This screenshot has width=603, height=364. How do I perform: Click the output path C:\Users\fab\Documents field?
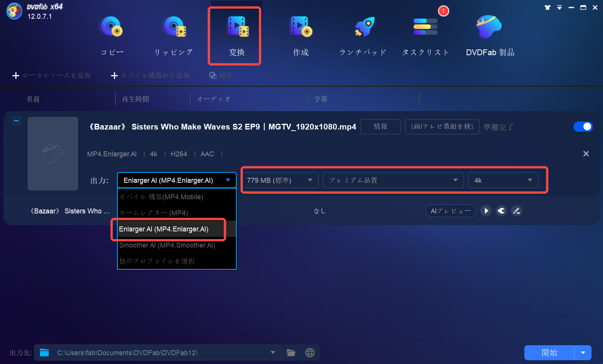click(x=158, y=353)
